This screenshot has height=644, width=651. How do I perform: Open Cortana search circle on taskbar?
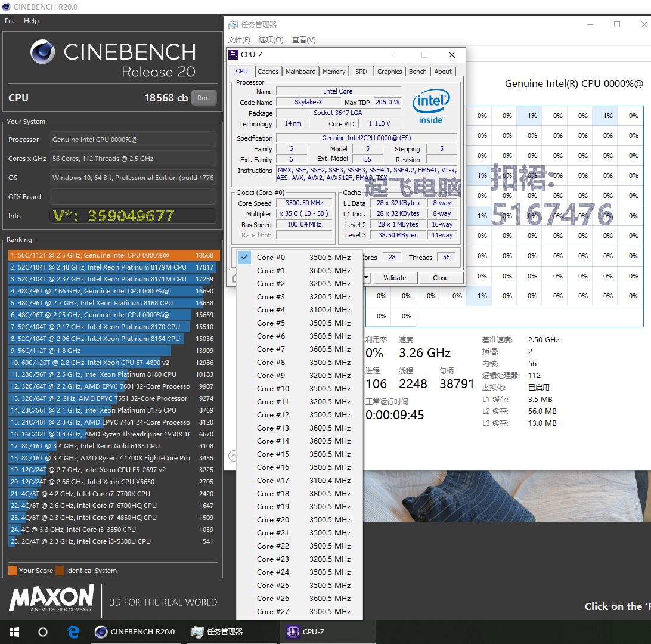(43, 632)
